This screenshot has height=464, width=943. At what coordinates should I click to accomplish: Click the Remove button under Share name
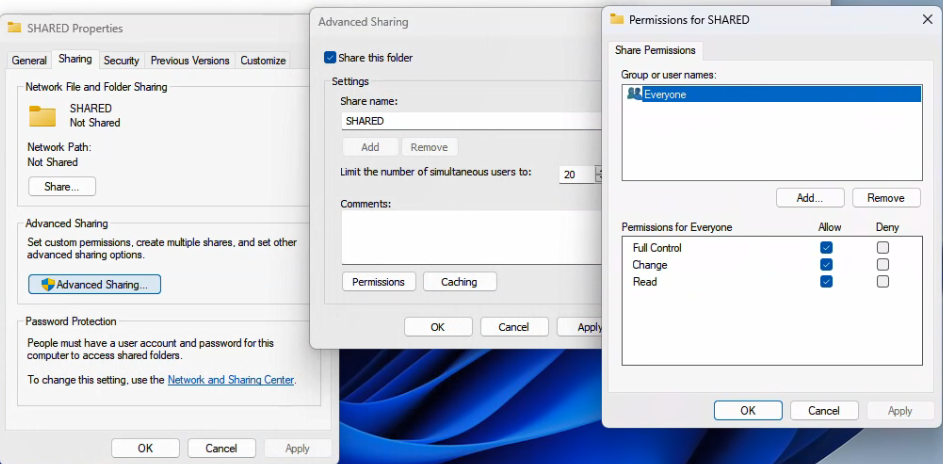point(429,147)
